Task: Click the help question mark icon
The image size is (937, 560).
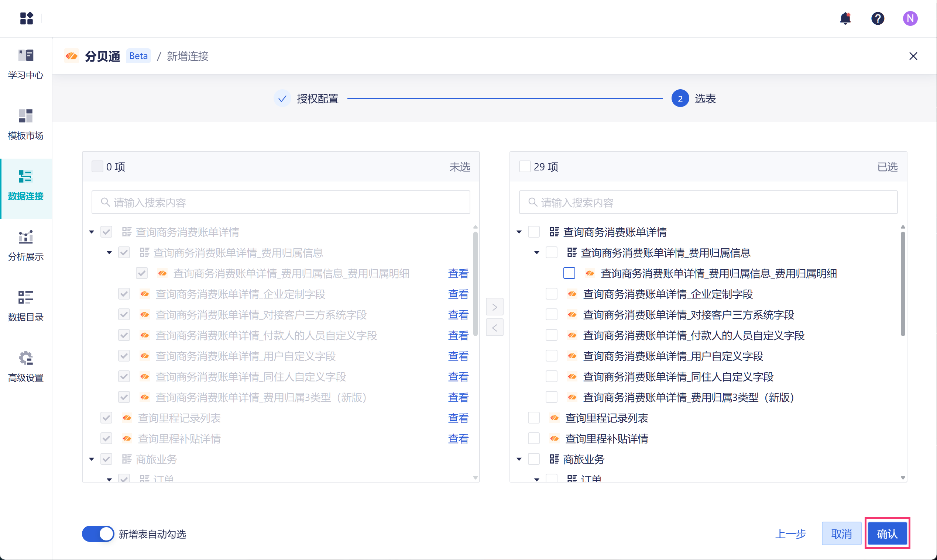Action: (877, 18)
